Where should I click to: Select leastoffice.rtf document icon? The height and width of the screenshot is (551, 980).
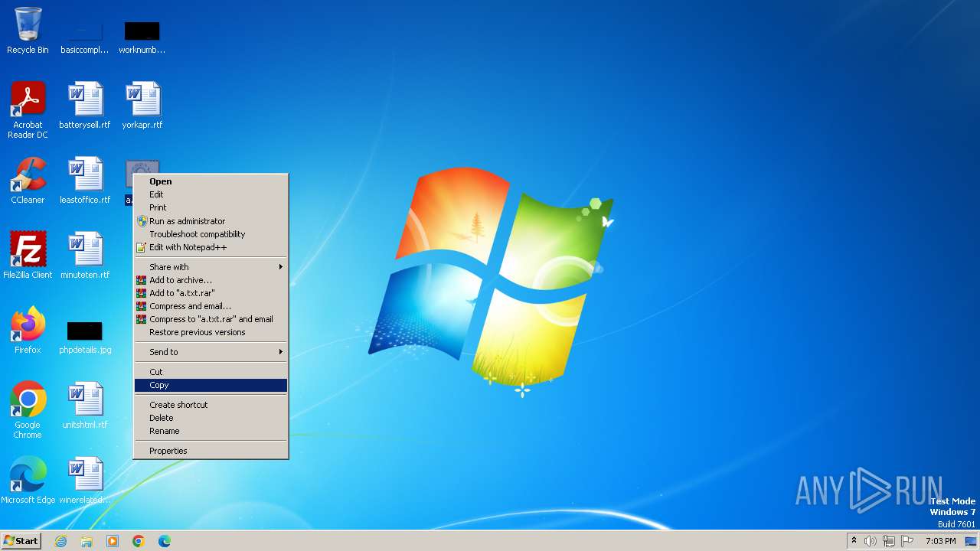tap(85, 181)
